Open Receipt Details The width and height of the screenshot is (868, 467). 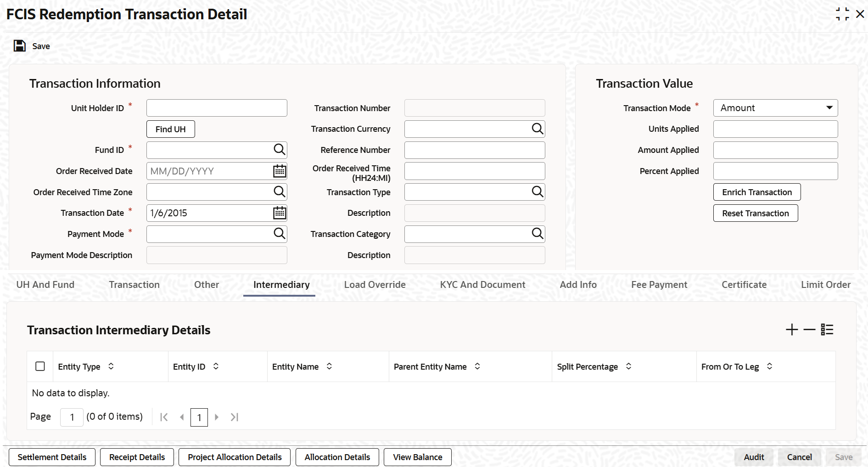[137, 457]
